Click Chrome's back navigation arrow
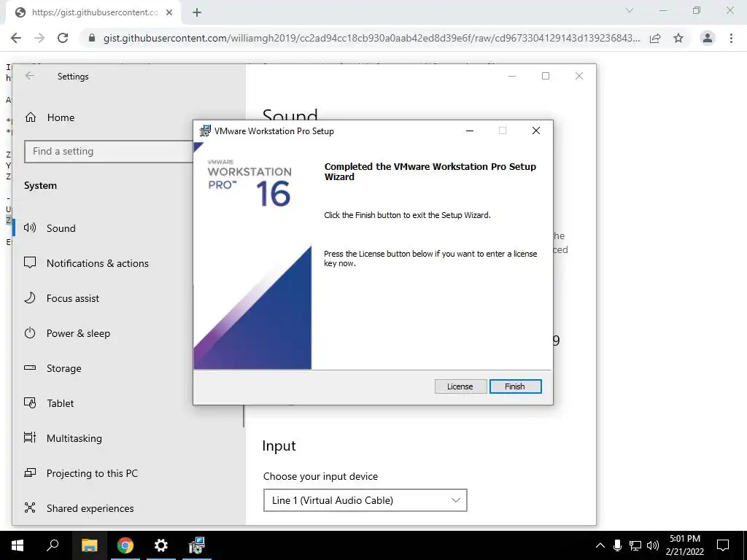Image resolution: width=747 pixels, height=560 pixels. (16, 38)
